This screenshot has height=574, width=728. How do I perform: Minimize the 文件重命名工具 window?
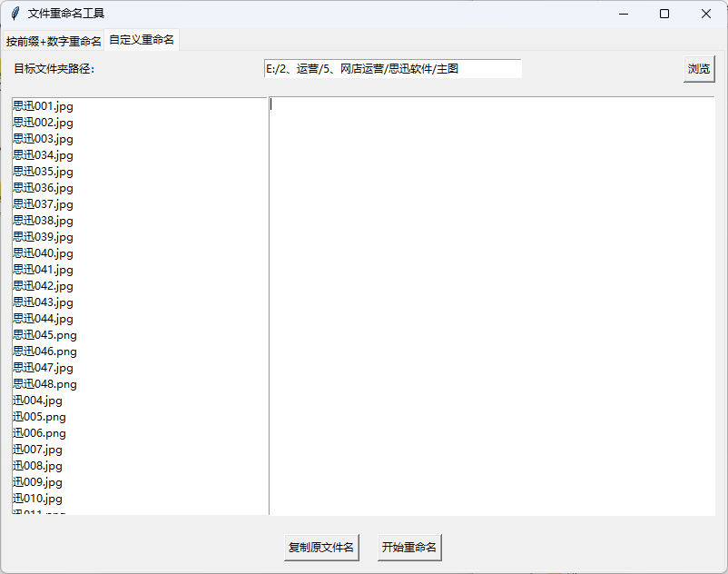624,14
